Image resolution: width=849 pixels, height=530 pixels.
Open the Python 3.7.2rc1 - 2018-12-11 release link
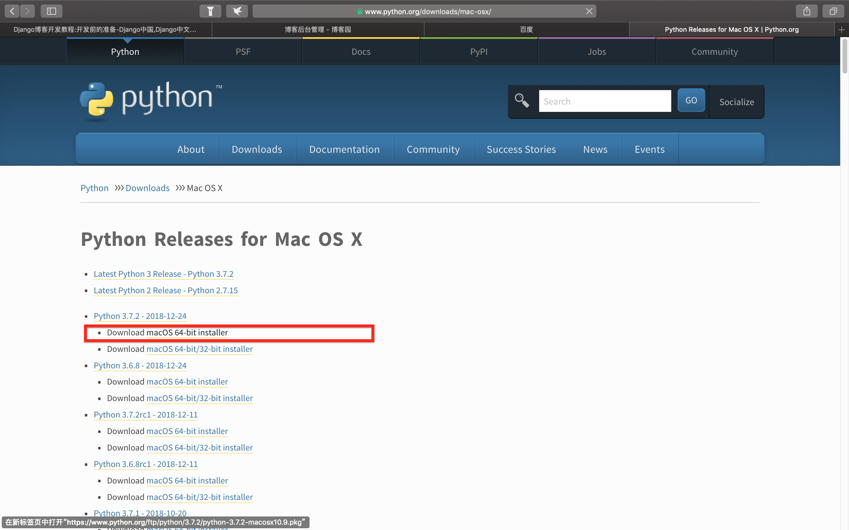[x=146, y=415]
